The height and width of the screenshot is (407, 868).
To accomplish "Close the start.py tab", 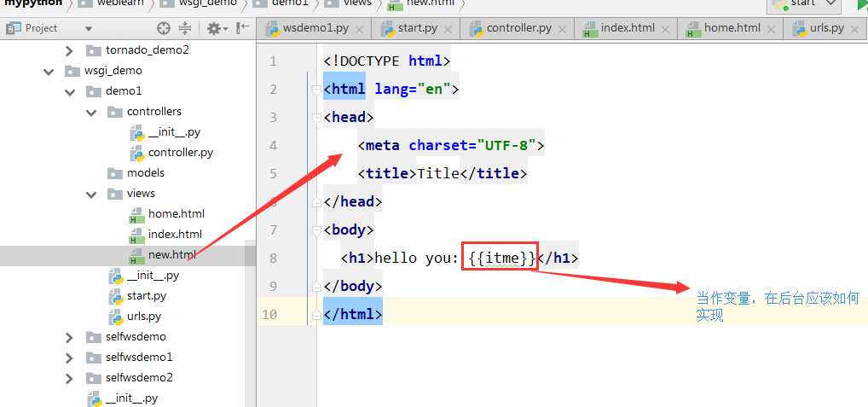I will [x=448, y=29].
